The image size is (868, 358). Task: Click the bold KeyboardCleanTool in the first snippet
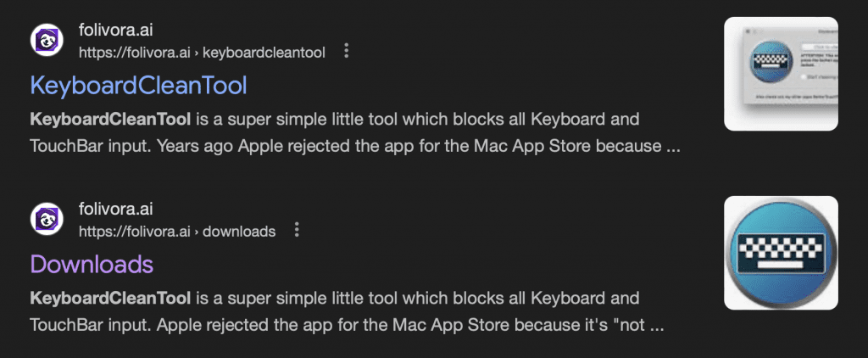point(111,119)
